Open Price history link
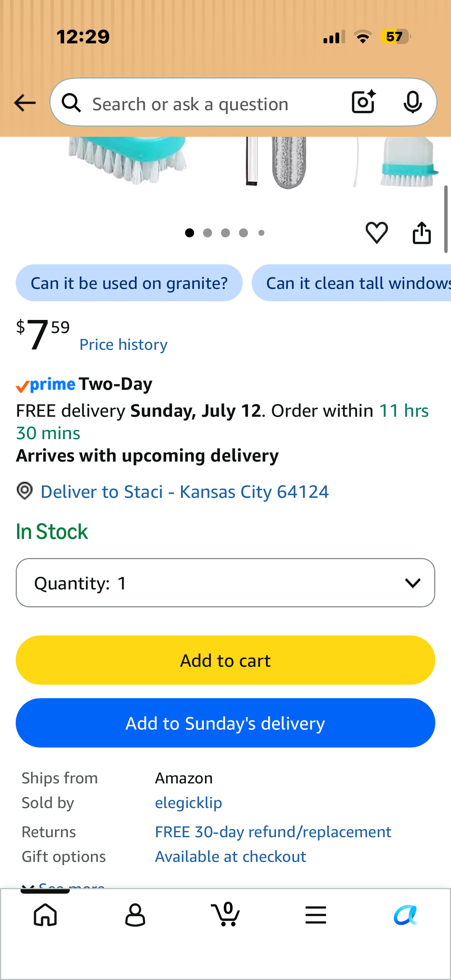 (123, 345)
